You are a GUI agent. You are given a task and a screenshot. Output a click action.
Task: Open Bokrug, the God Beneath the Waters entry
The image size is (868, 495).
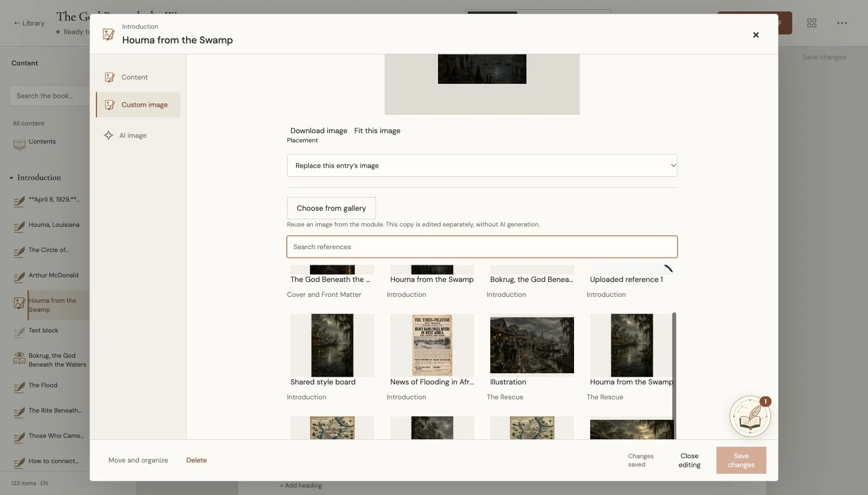point(57,360)
